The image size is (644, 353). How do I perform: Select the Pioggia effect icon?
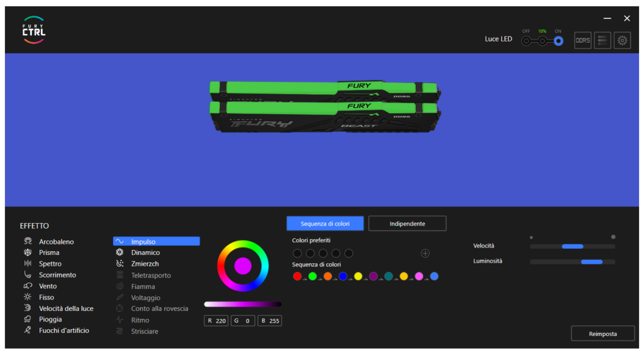[28, 319]
